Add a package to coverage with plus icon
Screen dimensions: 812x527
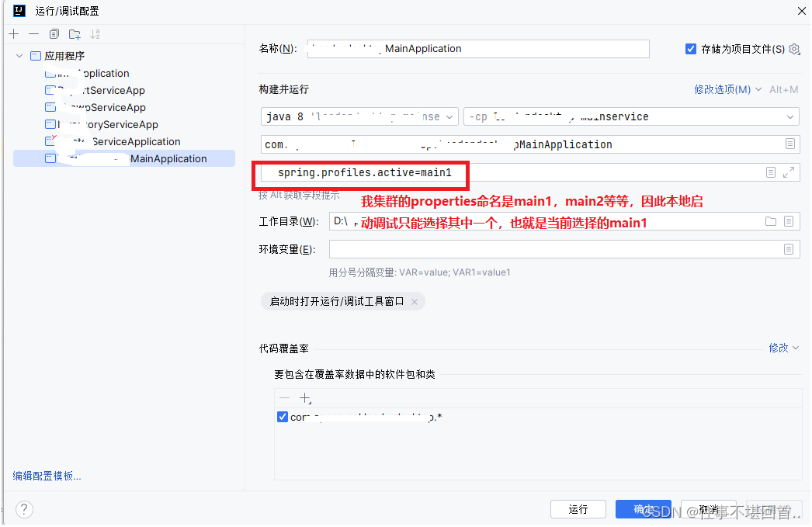click(304, 398)
